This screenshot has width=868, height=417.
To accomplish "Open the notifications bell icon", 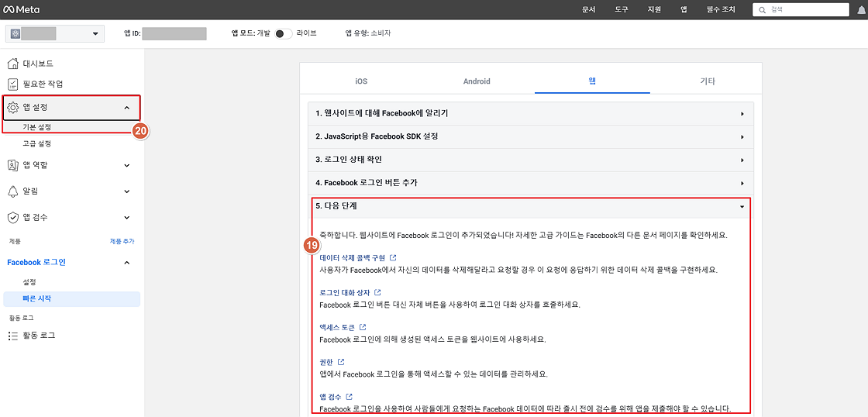I will 862,9.
